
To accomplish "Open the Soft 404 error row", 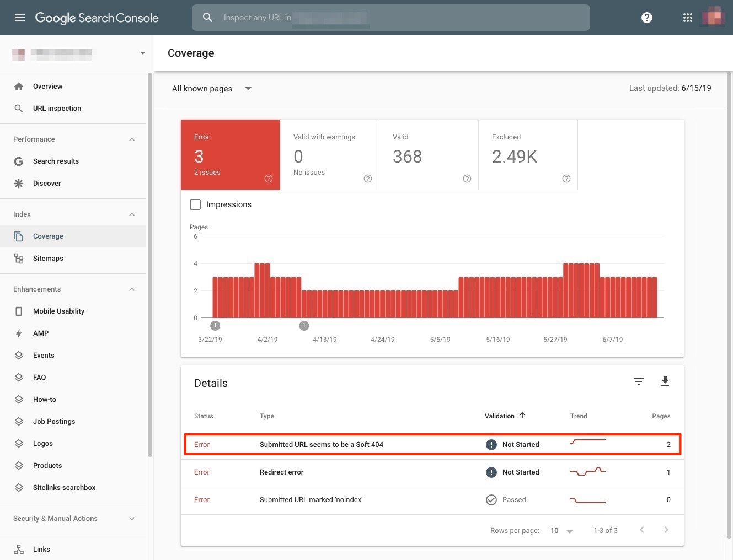I will [x=322, y=445].
